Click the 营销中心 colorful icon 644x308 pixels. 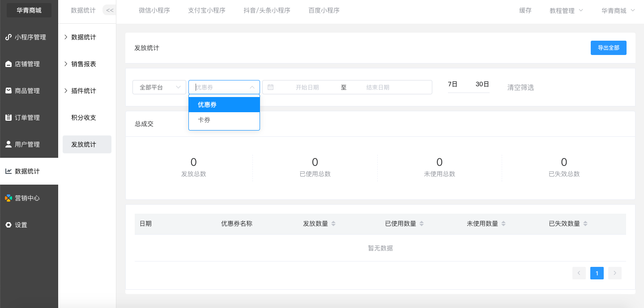9,198
